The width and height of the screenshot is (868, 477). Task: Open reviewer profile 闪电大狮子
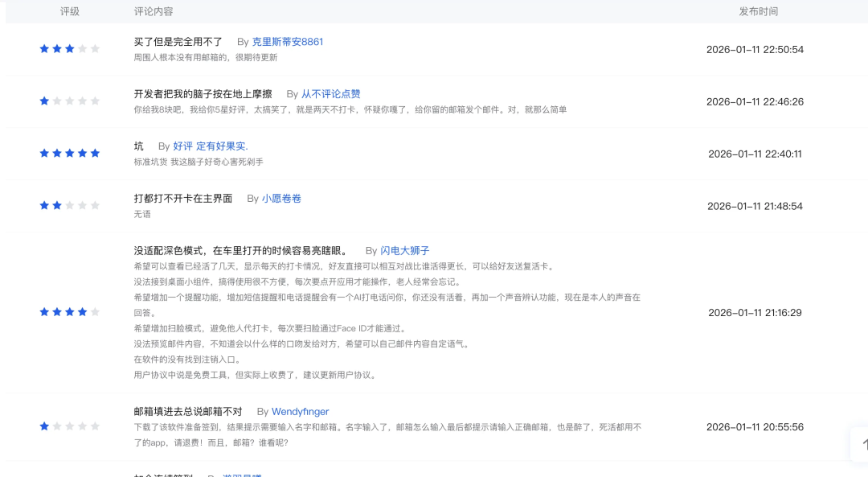click(404, 251)
